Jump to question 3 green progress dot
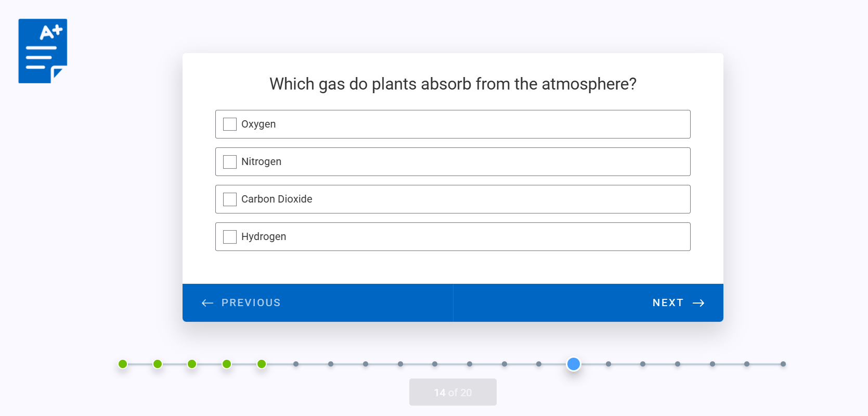This screenshot has width=868, height=416. tap(192, 364)
